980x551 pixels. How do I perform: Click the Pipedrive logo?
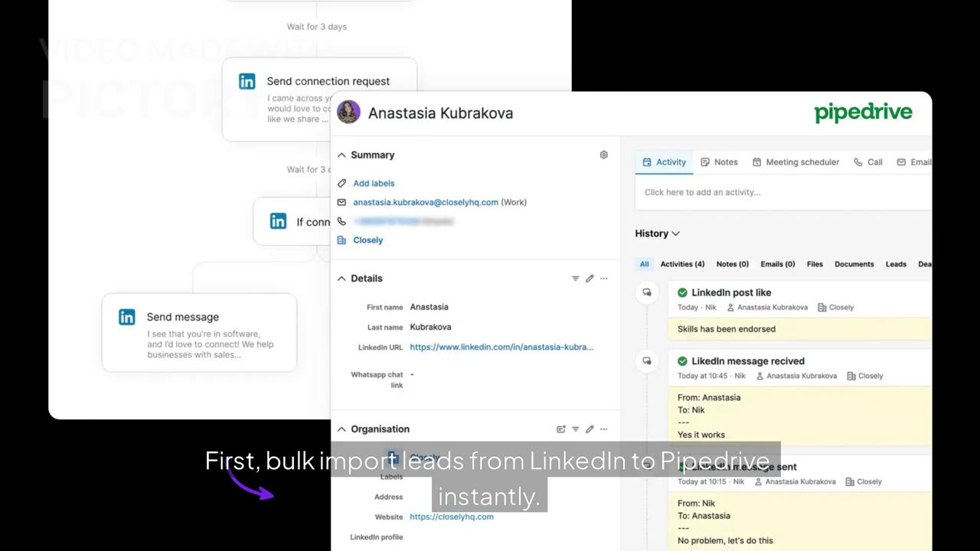864,112
